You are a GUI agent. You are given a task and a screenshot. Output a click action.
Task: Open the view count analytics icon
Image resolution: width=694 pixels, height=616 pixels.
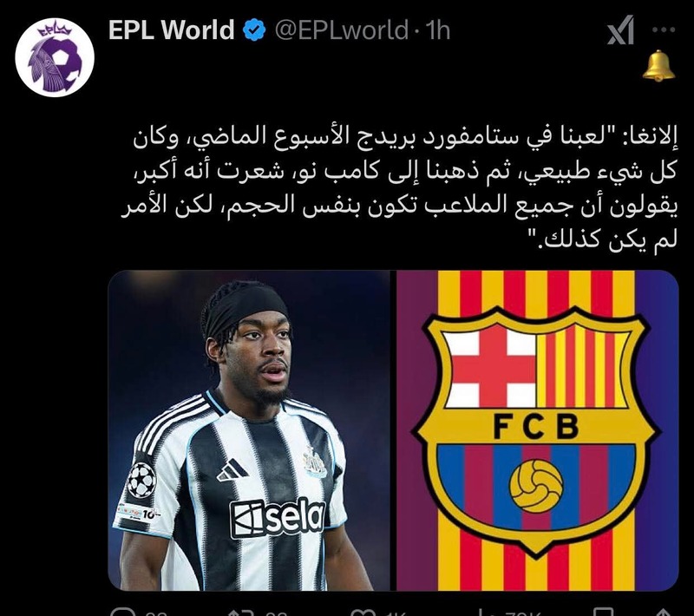point(484,613)
